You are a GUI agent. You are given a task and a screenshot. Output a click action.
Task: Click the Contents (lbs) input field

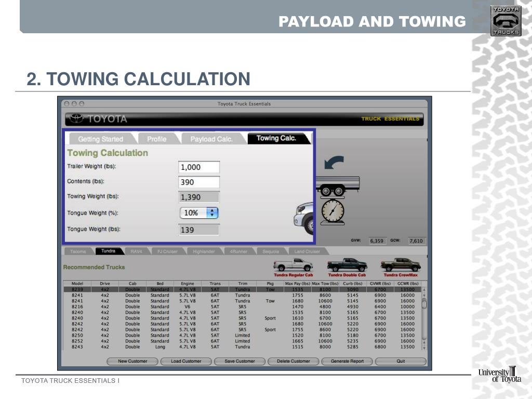[x=199, y=182]
